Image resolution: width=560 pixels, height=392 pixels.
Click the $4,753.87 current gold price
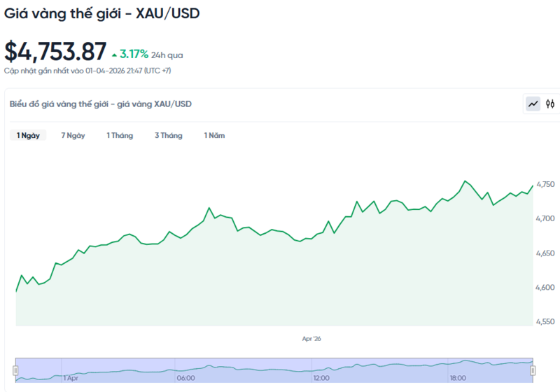click(x=55, y=52)
